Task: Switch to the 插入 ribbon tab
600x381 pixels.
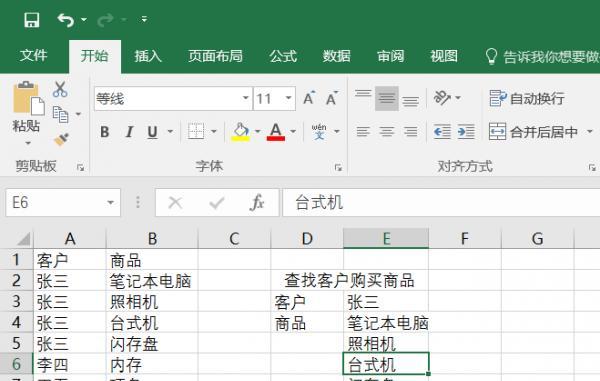Action: tap(148, 56)
